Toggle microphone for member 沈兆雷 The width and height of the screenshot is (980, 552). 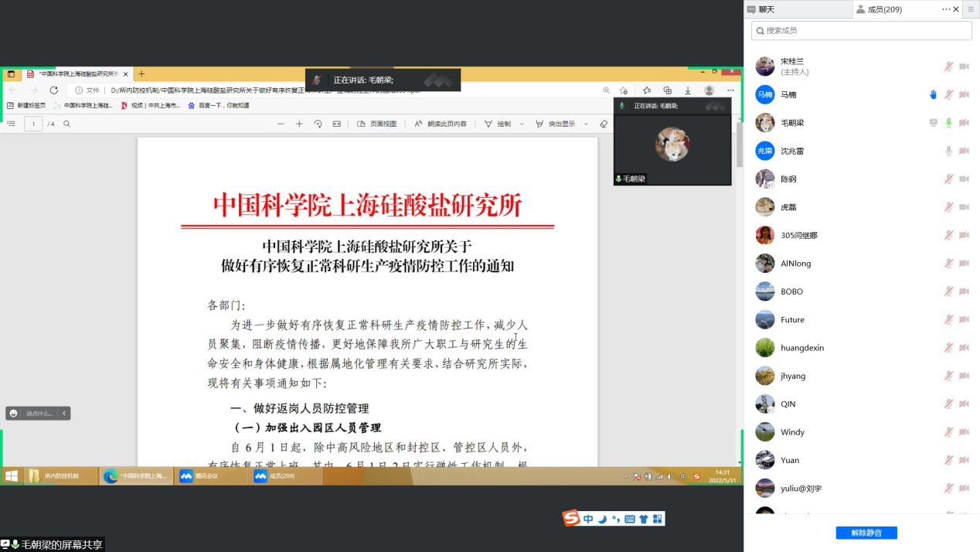pyautogui.click(x=948, y=151)
